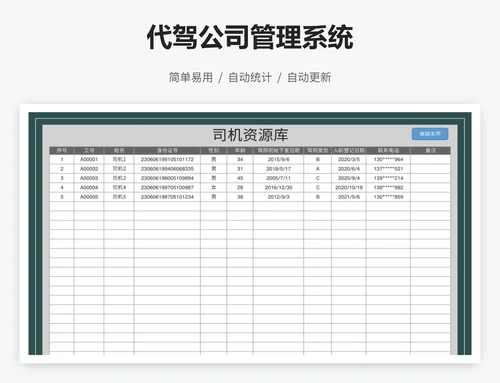Screen dimensions: 500x383
Task: Select hire date 2020/9/4
Action: [349, 178]
